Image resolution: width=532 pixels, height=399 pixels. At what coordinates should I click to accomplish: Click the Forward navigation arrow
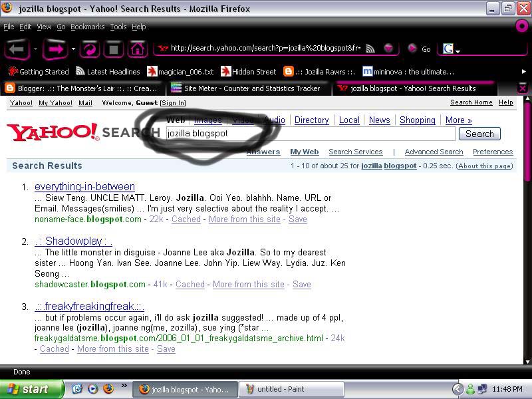coord(55,49)
